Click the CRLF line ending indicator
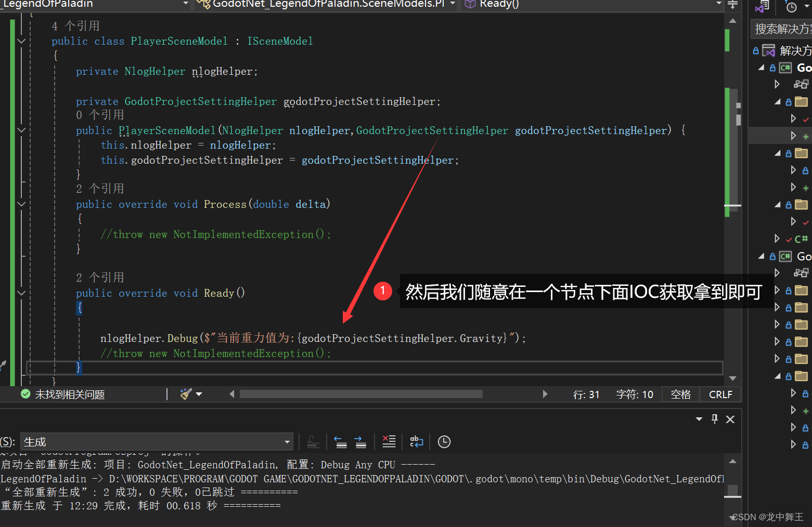812x527 pixels. pos(720,394)
